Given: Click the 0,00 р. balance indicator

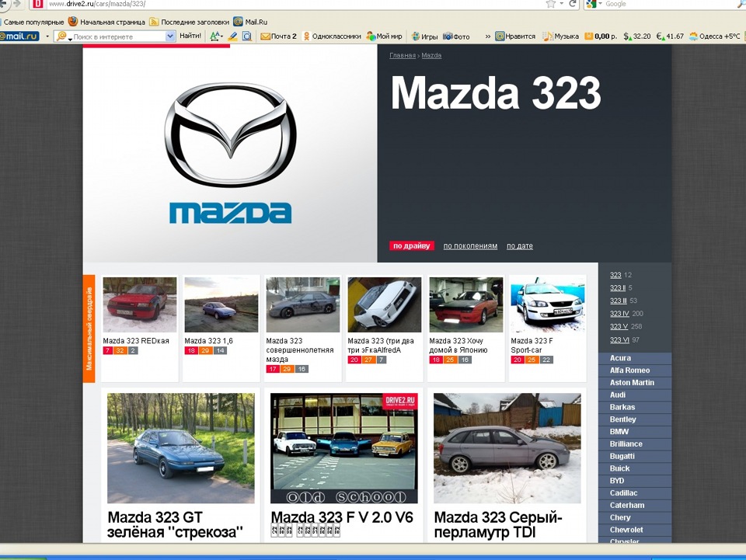Looking at the screenshot, I should tap(601, 37).
